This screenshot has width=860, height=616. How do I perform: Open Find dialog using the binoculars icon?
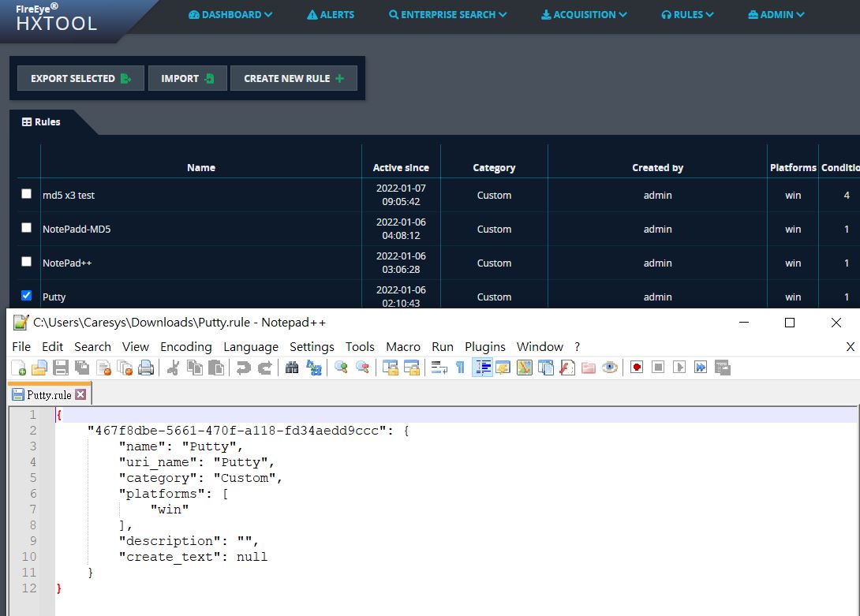(x=291, y=367)
